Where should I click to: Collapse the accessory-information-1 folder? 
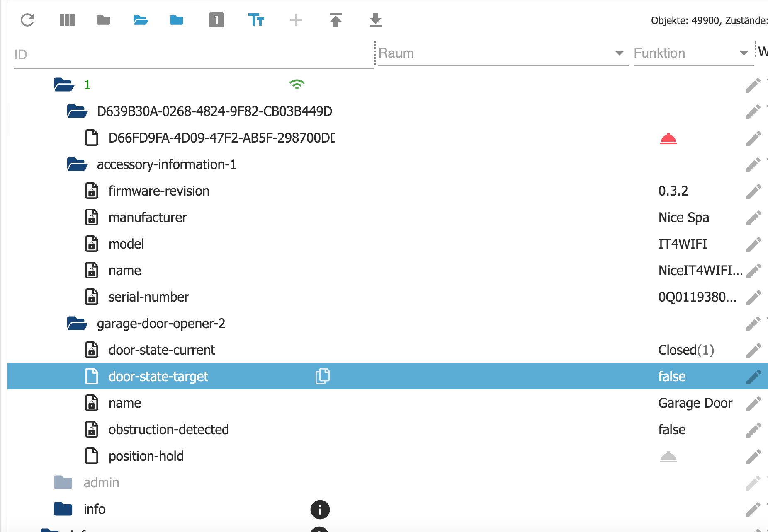[77, 164]
